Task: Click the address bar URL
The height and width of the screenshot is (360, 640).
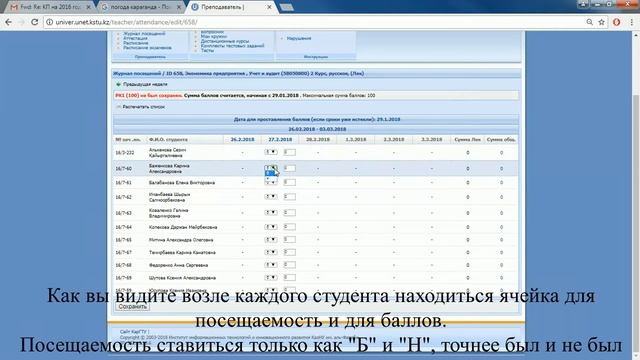Action: click(x=127, y=22)
